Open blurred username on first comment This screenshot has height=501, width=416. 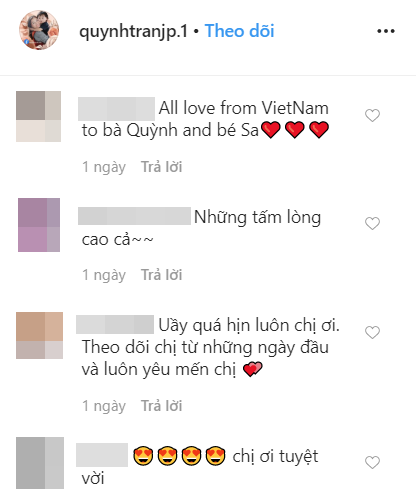(116, 109)
